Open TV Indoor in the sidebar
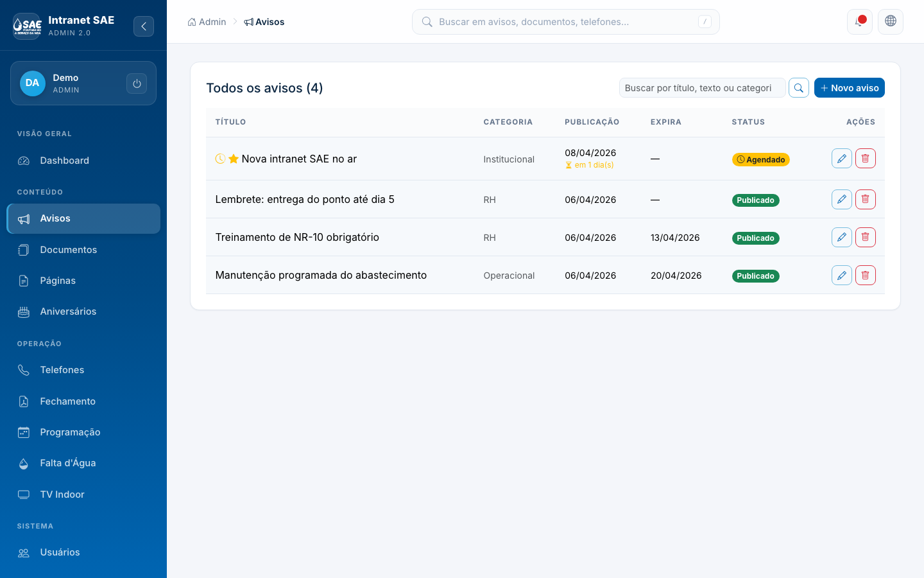 click(x=83, y=495)
